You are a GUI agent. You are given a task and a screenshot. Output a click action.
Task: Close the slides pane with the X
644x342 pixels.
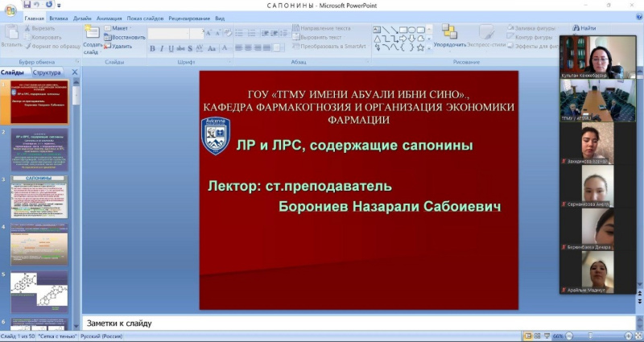[75, 72]
